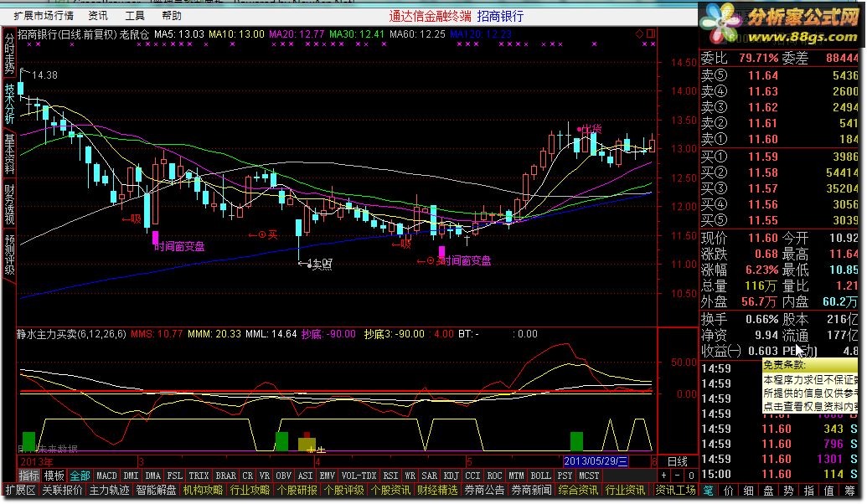Switch indicator to DMA
The image size is (867, 504).
152,476
